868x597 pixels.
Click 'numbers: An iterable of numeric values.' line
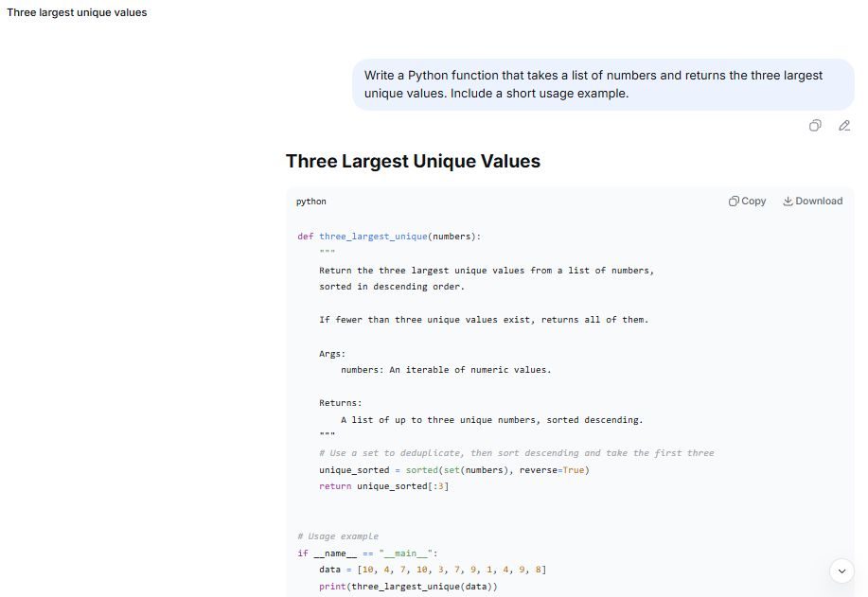446,370
